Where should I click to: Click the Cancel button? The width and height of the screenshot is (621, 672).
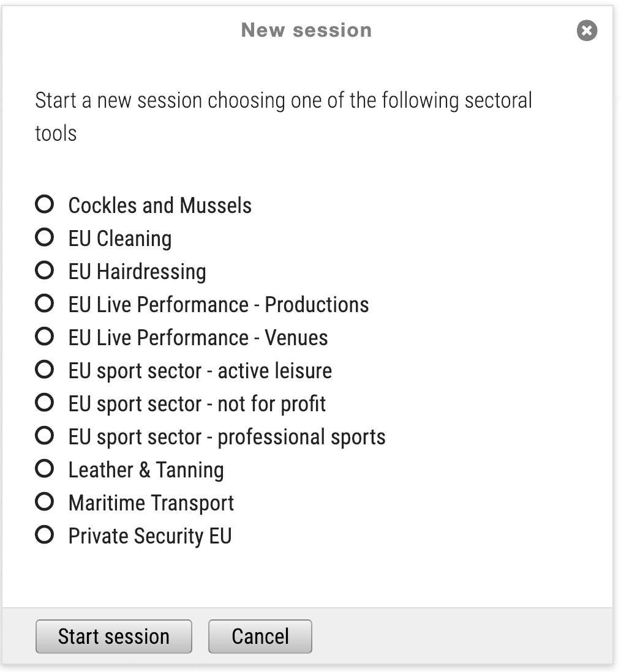point(260,637)
